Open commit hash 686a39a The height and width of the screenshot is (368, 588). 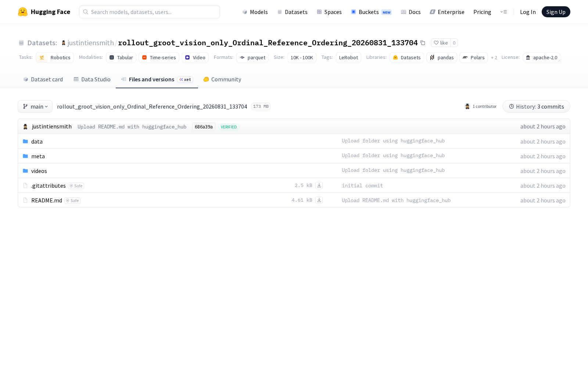coord(204,127)
